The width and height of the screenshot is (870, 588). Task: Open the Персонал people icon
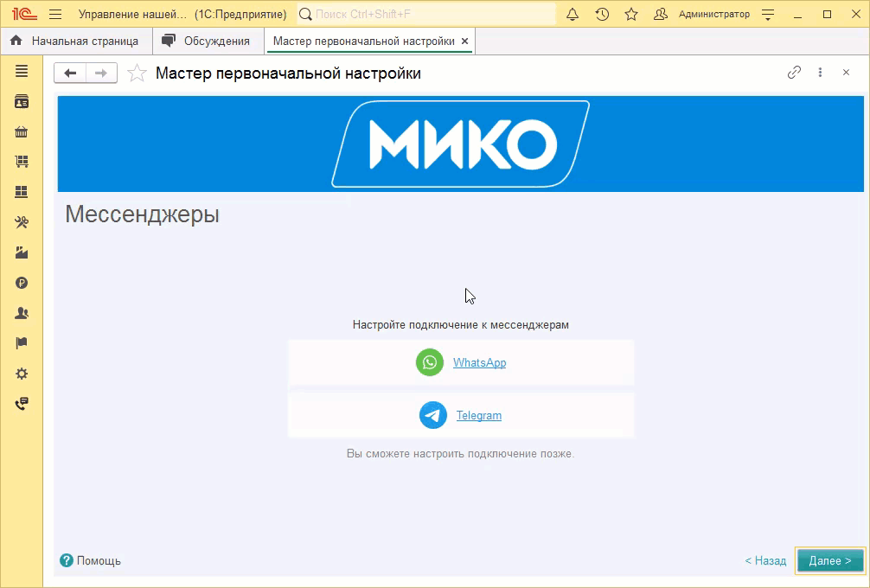pyautogui.click(x=22, y=312)
